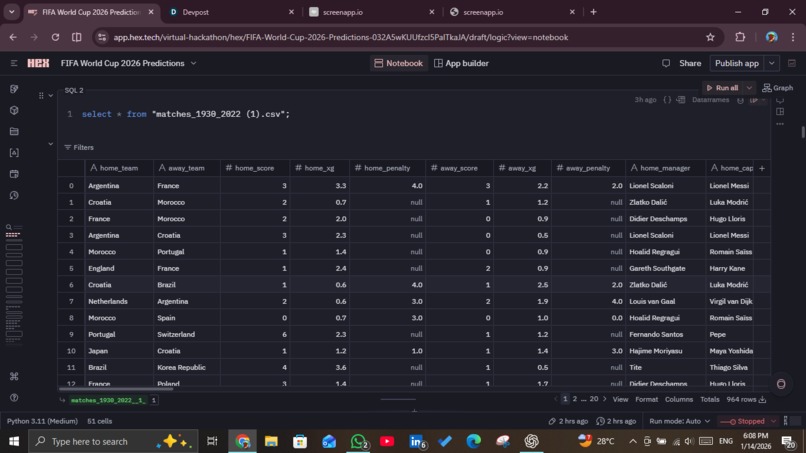This screenshot has height=453, width=806.
Task: Add a column with the plus icon
Action: pos(762,168)
